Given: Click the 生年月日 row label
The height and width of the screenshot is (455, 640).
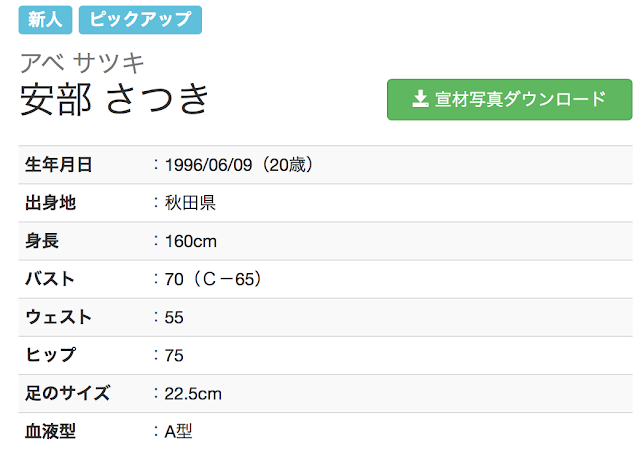Looking at the screenshot, I should 58,165.
